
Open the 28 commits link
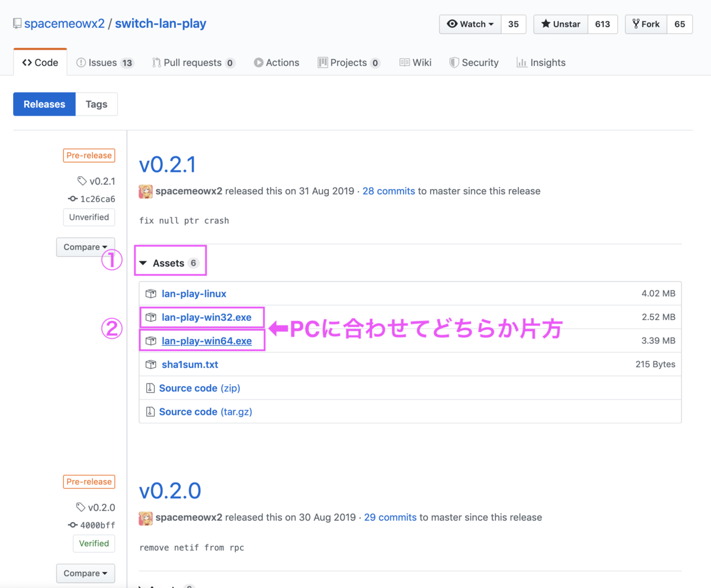[389, 191]
